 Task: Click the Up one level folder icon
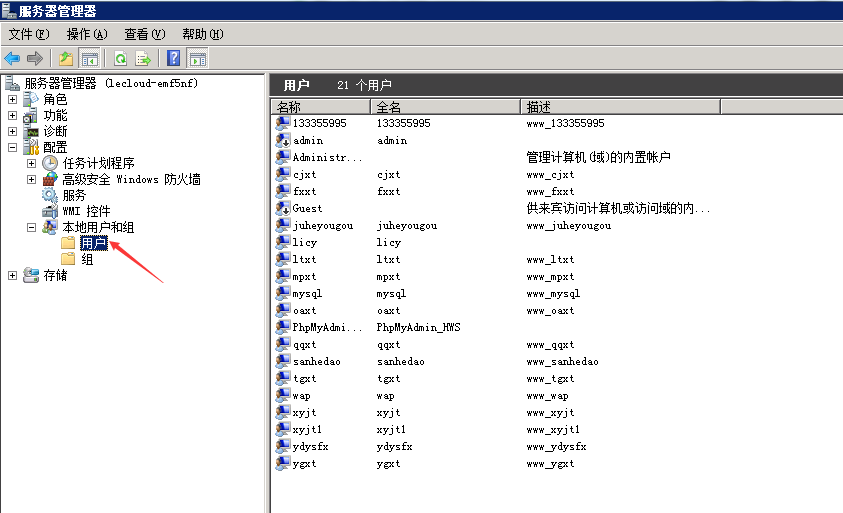click(x=66, y=58)
